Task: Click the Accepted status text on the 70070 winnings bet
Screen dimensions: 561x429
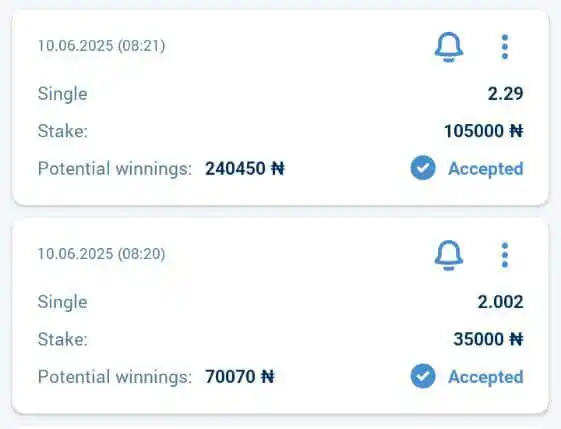Action: [x=486, y=377]
